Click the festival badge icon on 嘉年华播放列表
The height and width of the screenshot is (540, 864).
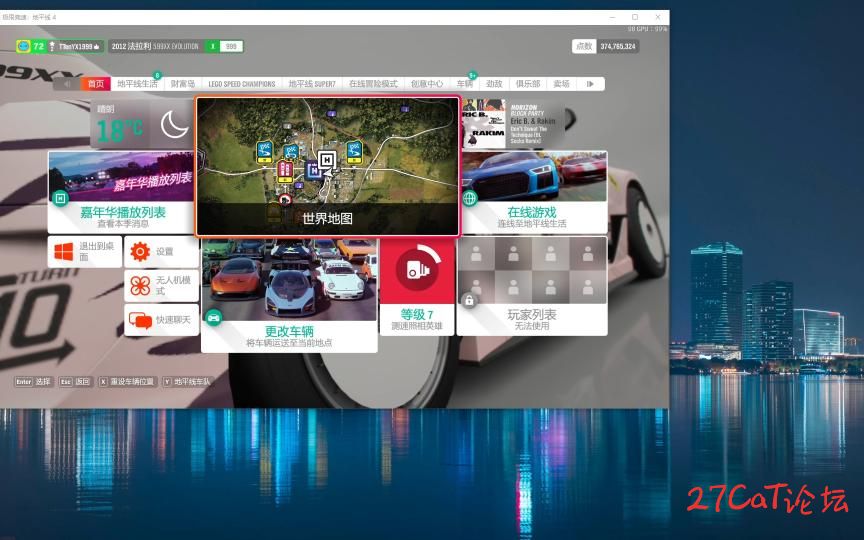60,198
